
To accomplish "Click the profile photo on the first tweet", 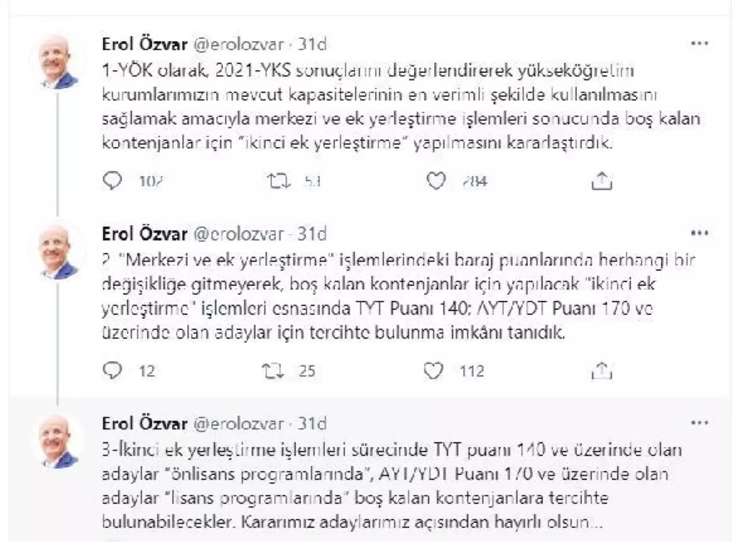I will tap(56, 62).
